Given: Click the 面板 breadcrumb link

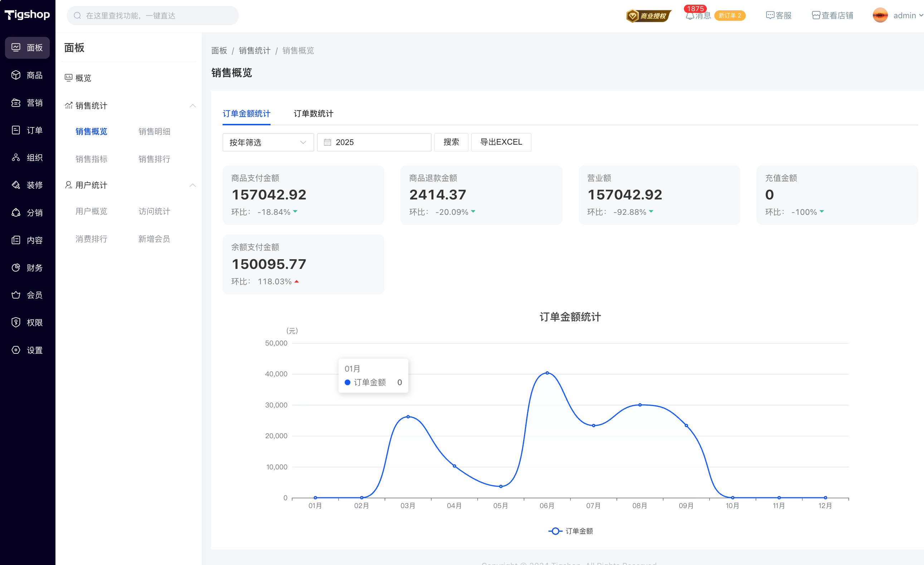Looking at the screenshot, I should (219, 50).
